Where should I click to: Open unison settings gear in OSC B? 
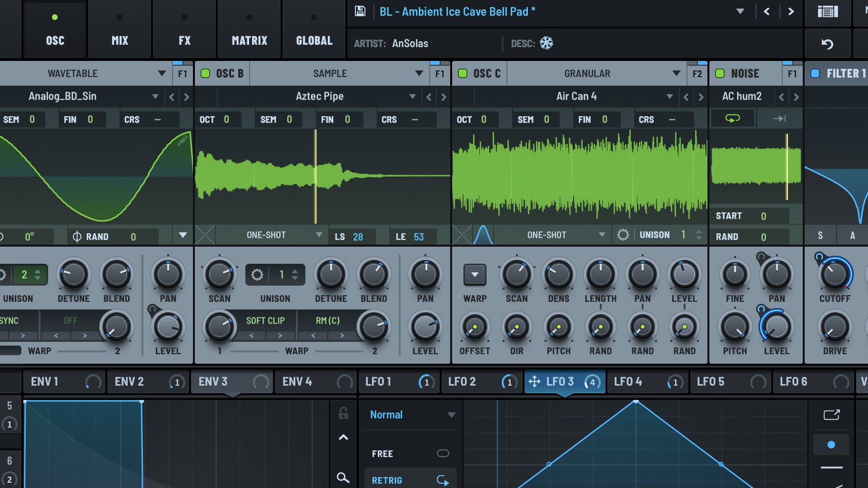tap(258, 275)
